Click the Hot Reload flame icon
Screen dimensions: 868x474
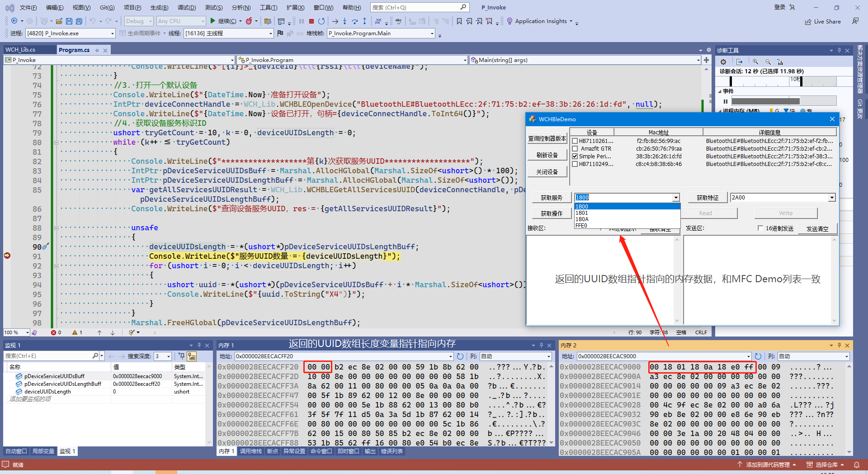pyautogui.click(x=249, y=21)
